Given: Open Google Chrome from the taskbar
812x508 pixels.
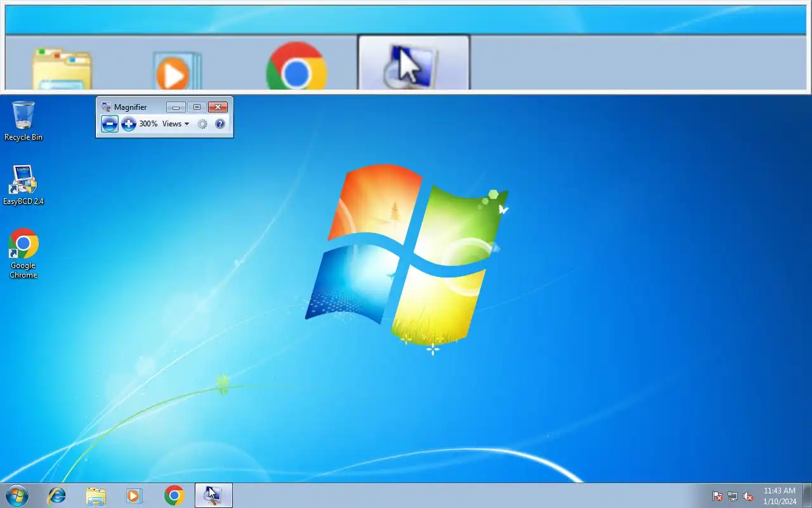Looking at the screenshot, I should (x=174, y=495).
